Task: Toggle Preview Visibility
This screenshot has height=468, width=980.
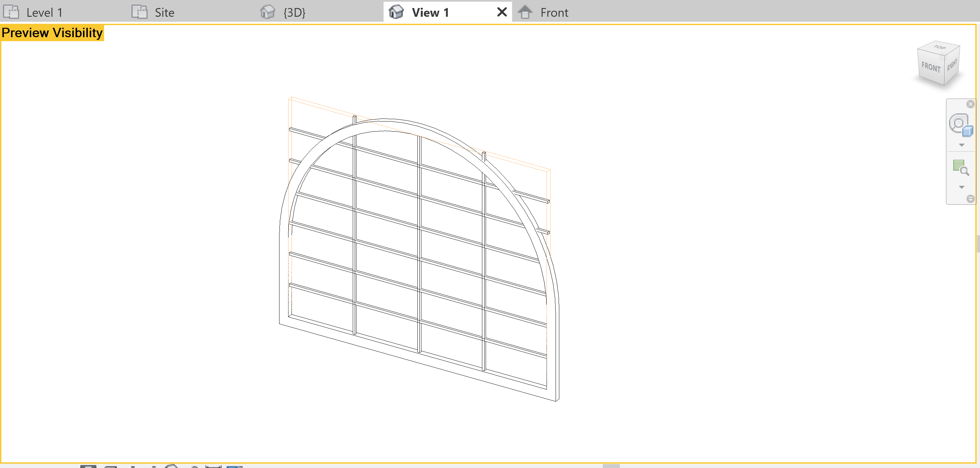Action: [52, 32]
